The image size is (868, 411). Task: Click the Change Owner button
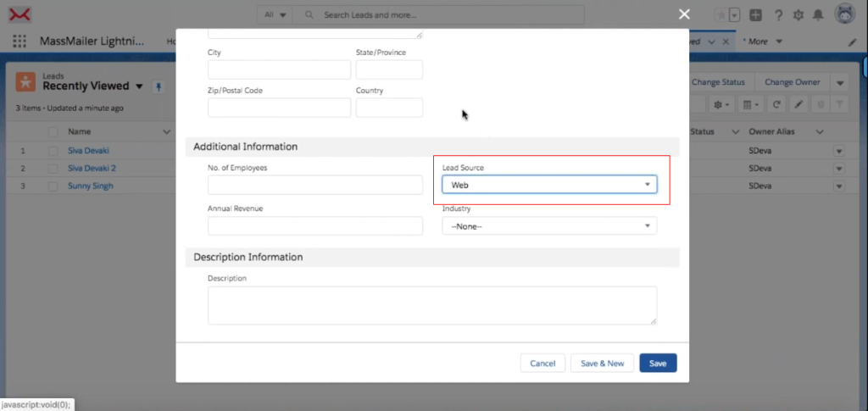[x=793, y=82]
